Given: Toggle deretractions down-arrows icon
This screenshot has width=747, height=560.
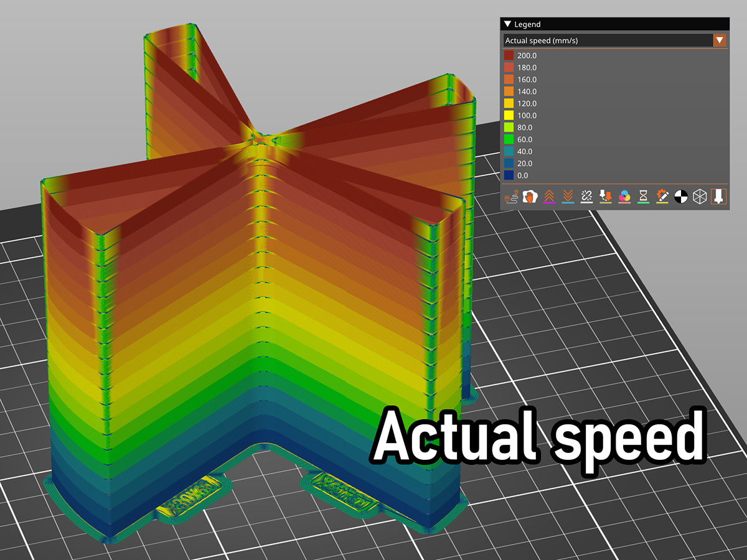Looking at the screenshot, I should tap(567, 197).
